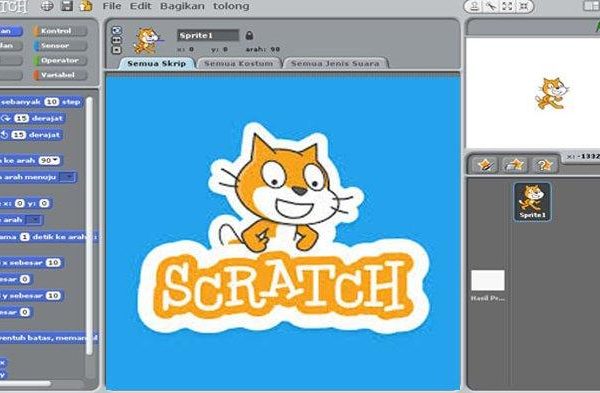Viewport: 600px width, 393px height.
Task: Select the Variabel block category
Action: point(60,75)
